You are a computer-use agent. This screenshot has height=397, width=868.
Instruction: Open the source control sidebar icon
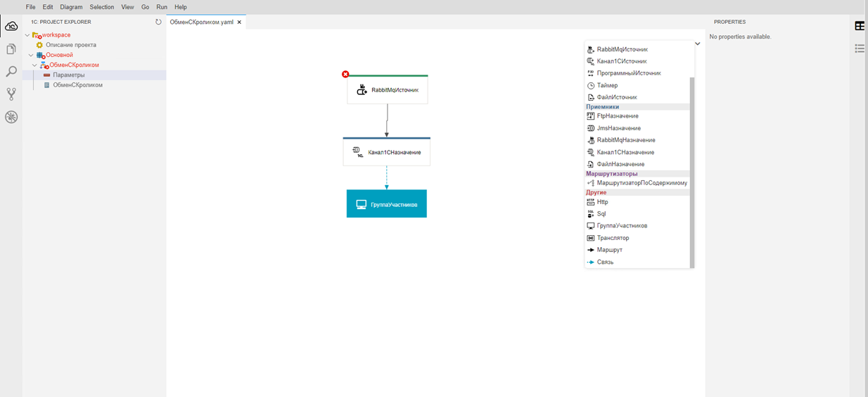[11, 94]
